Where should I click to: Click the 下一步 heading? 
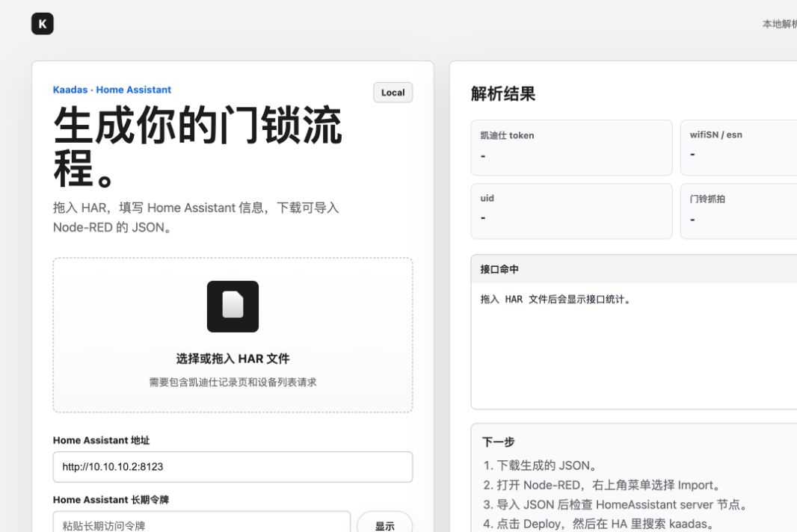498,442
